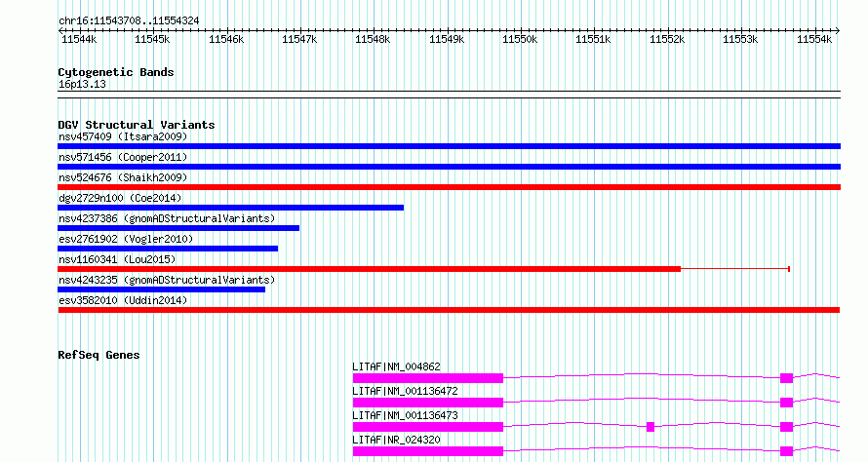Click the 16p13.13 band label
The height and width of the screenshot is (462, 868).
point(82,85)
